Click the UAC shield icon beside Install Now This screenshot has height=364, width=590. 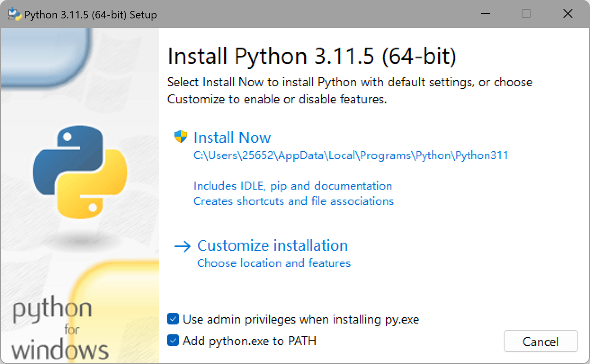coord(180,137)
